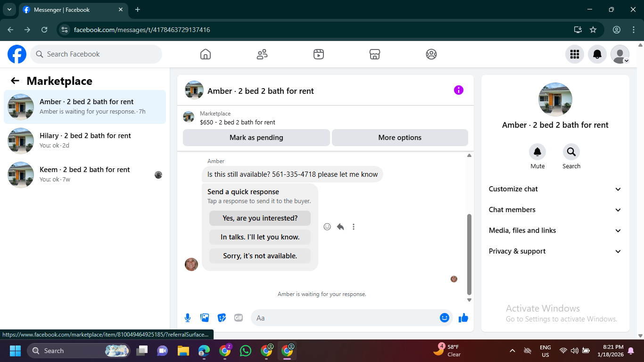Add an emoji reaction to the message
The width and height of the screenshot is (644, 362).
click(x=327, y=227)
